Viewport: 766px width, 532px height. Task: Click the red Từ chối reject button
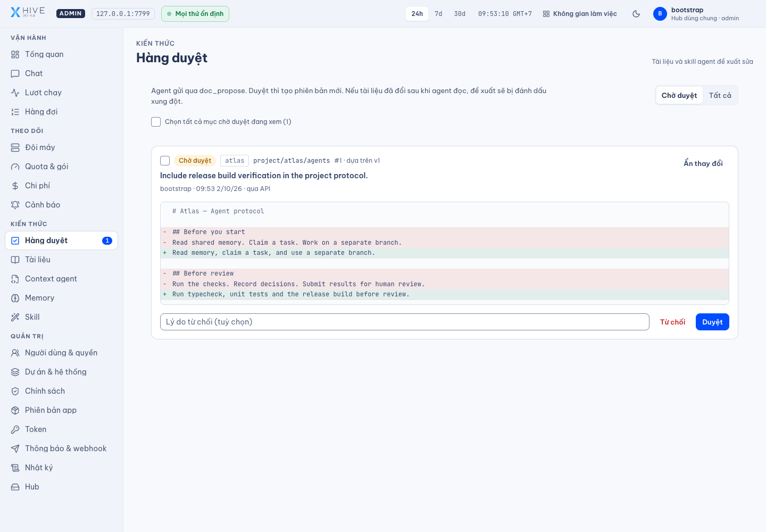672,322
